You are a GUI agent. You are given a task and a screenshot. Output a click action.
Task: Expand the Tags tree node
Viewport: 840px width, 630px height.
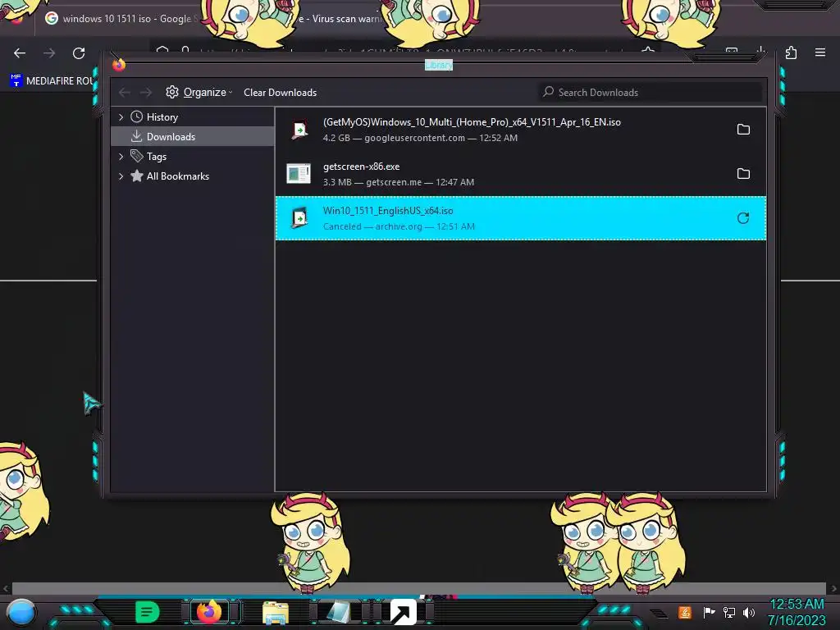coord(121,156)
